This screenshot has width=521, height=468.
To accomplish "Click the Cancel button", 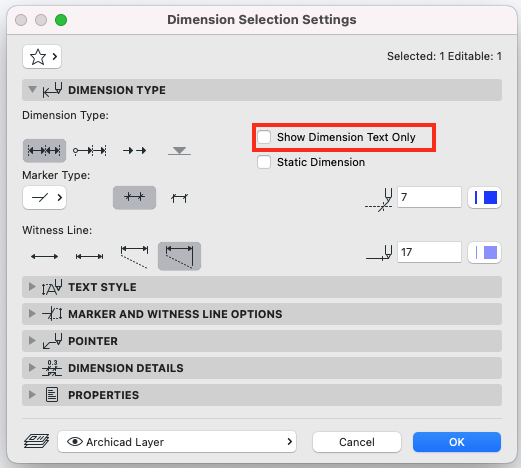I will click(x=357, y=442).
